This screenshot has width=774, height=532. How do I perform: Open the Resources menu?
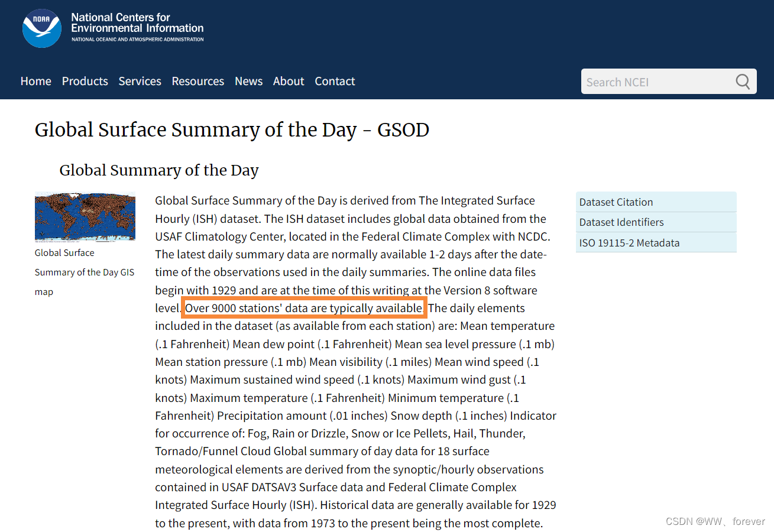pyautogui.click(x=198, y=81)
